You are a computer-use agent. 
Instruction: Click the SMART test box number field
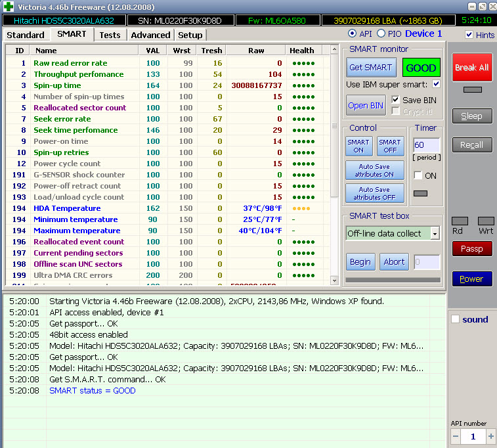(427, 262)
